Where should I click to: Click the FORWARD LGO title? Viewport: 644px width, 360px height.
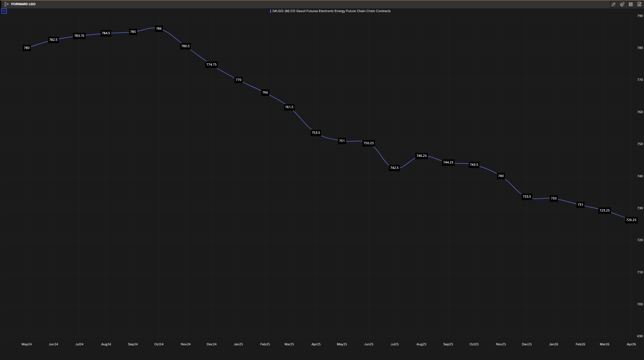tap(23, 4)
